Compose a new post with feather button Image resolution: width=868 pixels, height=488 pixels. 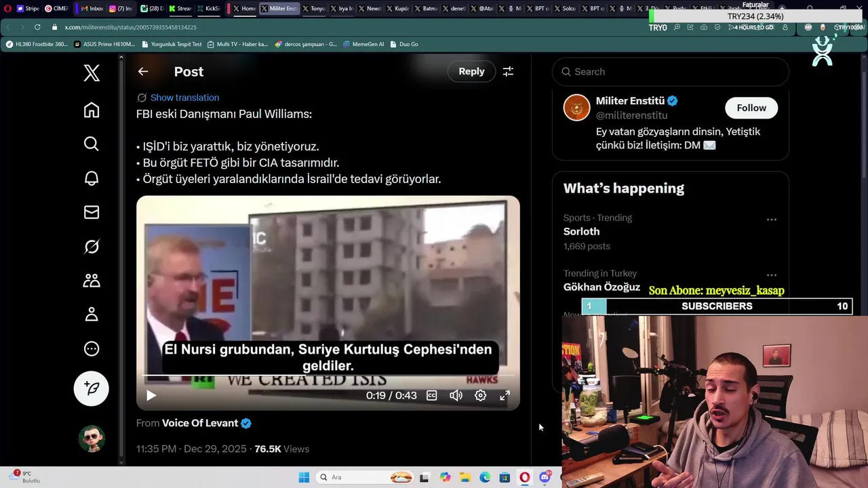(x=92, y=388)
